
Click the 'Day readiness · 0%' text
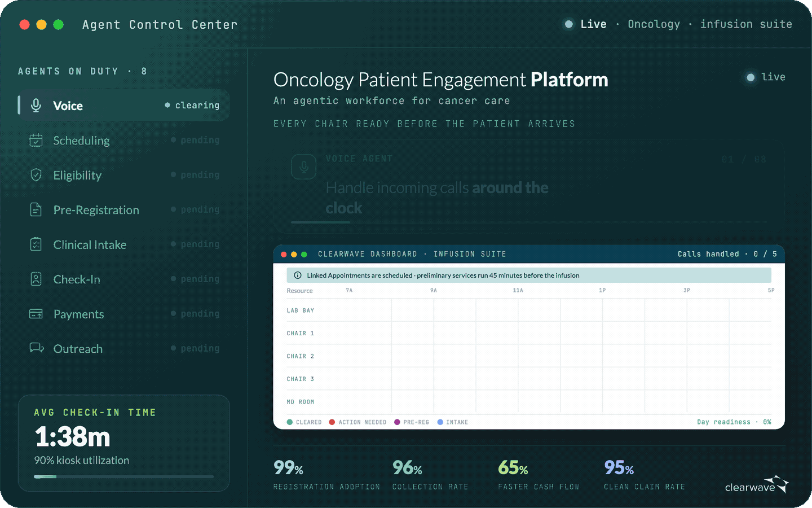734,422
